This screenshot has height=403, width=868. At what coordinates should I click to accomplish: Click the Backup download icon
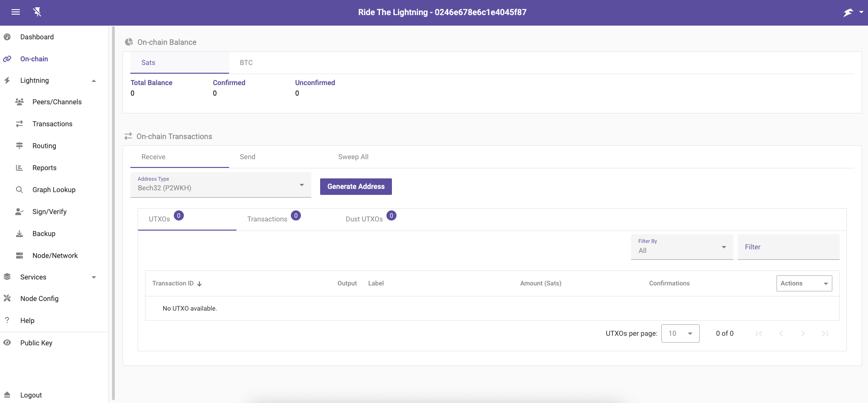click(x=19, y=234)
